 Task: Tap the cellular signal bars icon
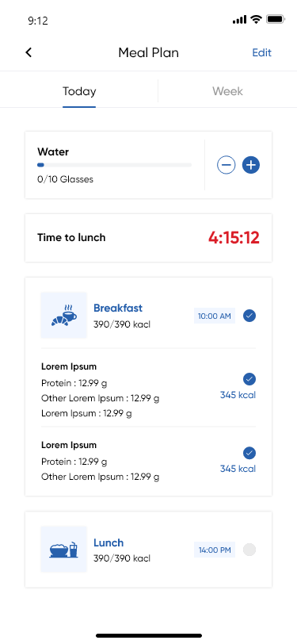[239, 19]
